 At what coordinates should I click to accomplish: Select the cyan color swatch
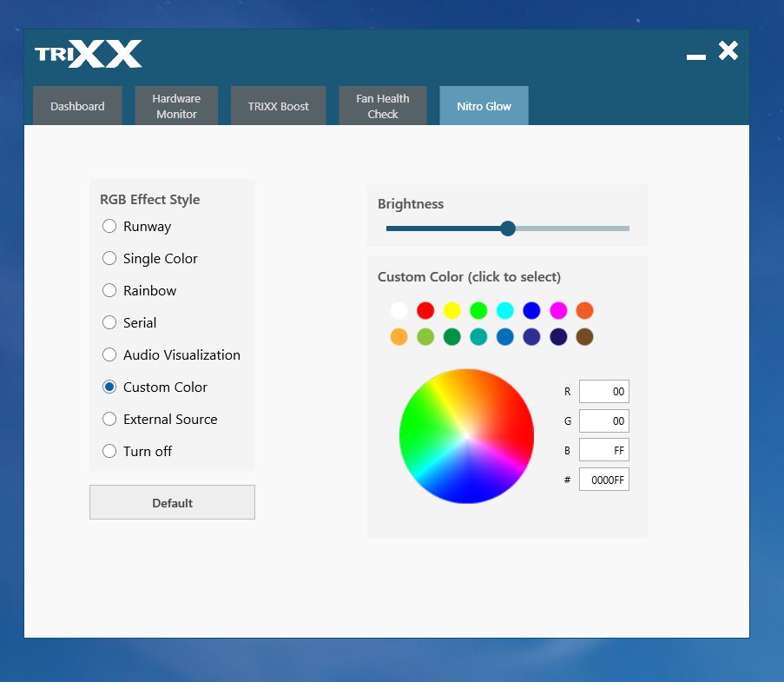pos(505,310)
